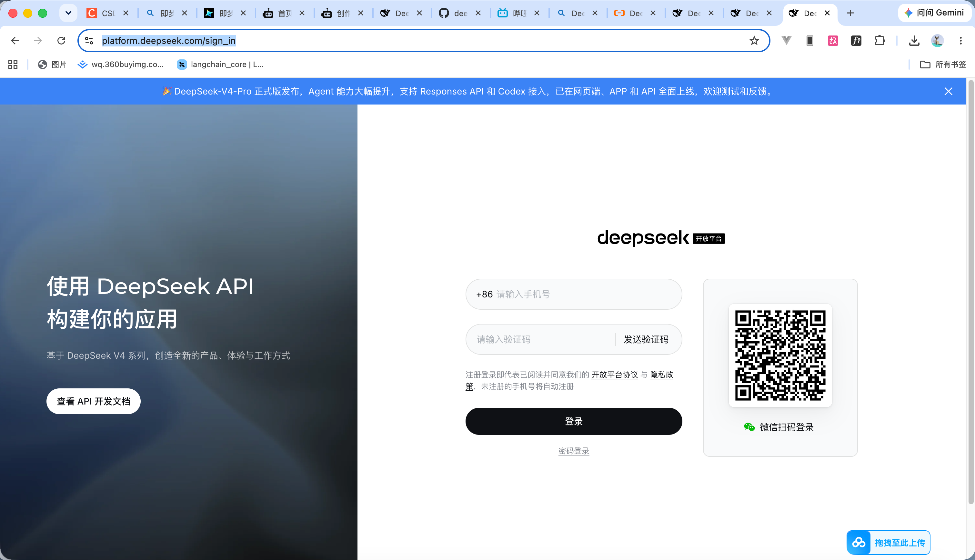Open the 隐私政策 link

pos(661,375)
